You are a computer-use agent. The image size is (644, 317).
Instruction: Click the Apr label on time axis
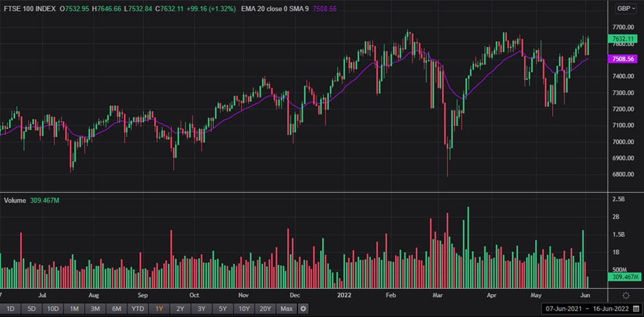(x=491, y=295)
